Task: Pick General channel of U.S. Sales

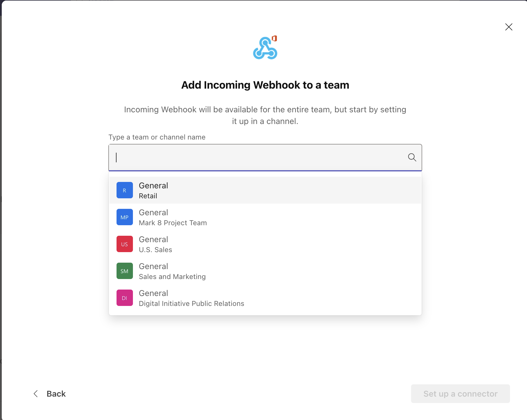Action: [x=265, y=244]
